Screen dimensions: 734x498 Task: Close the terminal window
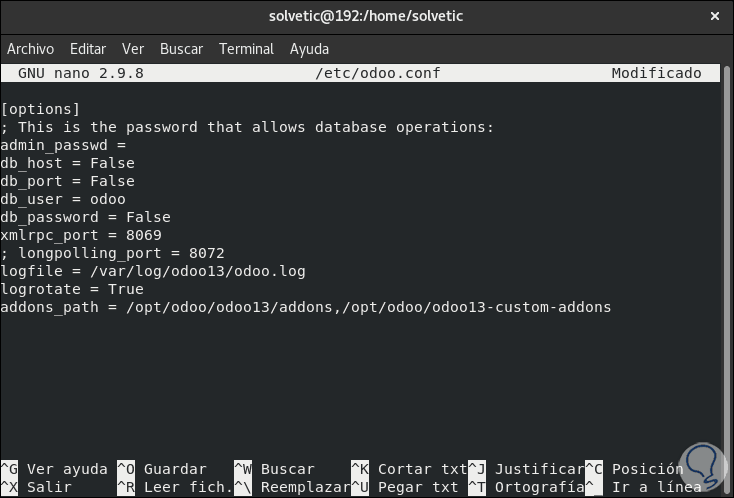coord(714,16)
